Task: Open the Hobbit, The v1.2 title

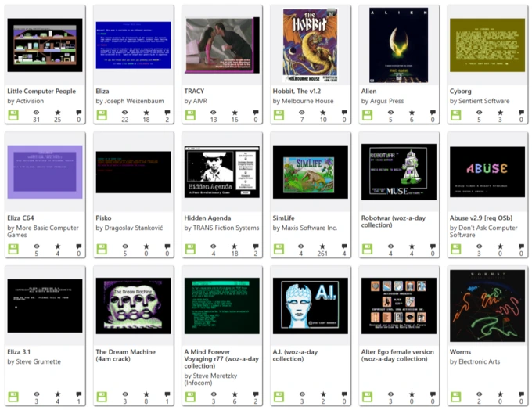Action: point(297,91)
